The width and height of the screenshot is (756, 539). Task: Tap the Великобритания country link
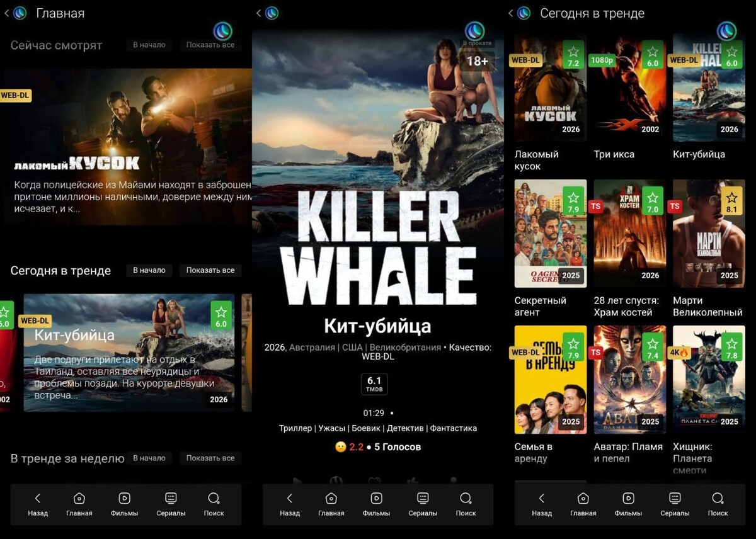click(x=405, y=348)
